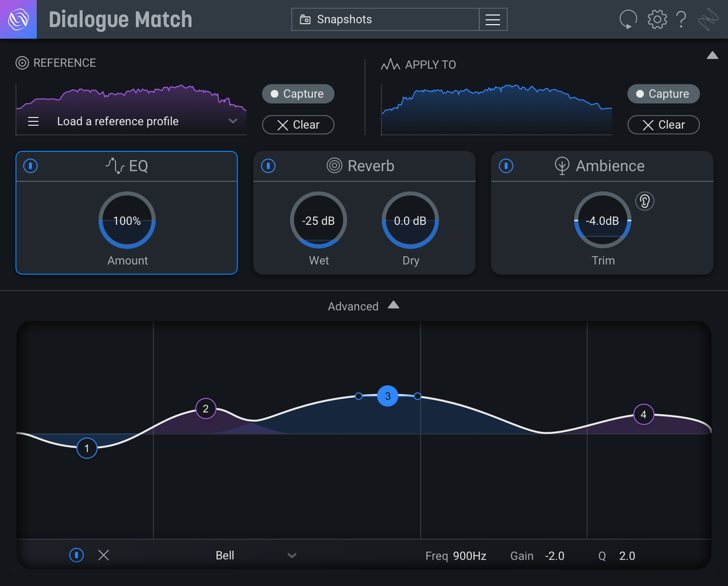
Task: Open the Snapshots preset selector
Action: [385, 19]
